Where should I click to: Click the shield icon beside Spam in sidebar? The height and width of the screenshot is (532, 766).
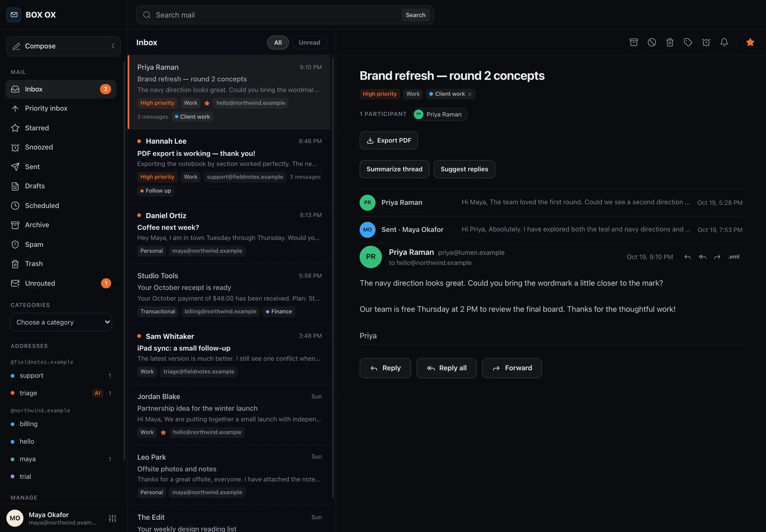[15, 245]
